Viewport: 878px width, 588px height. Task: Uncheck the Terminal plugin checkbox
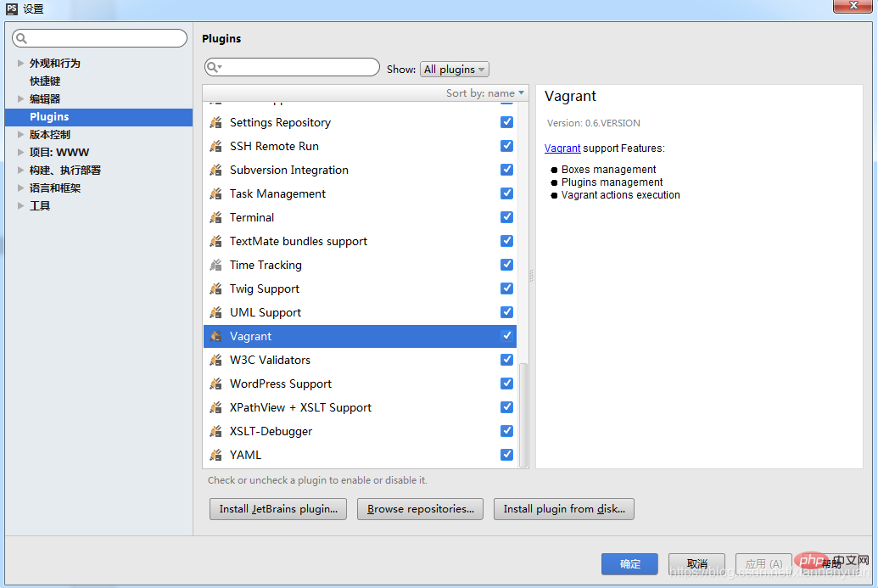pos(506,216)
